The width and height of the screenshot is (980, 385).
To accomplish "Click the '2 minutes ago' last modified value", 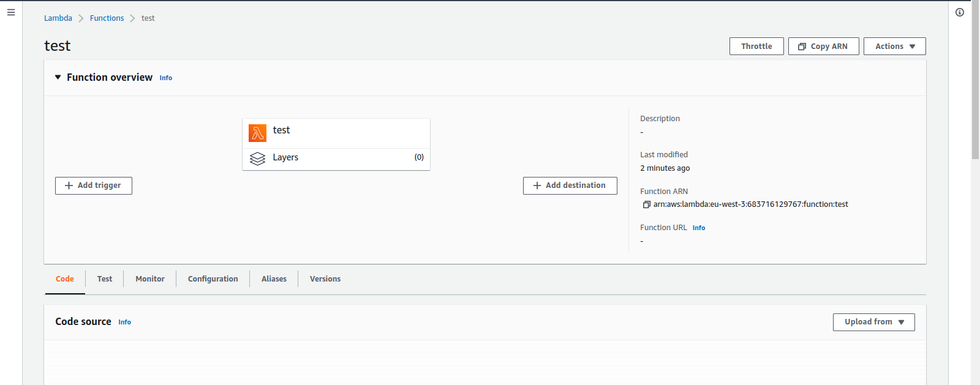I will click(665, 168).
